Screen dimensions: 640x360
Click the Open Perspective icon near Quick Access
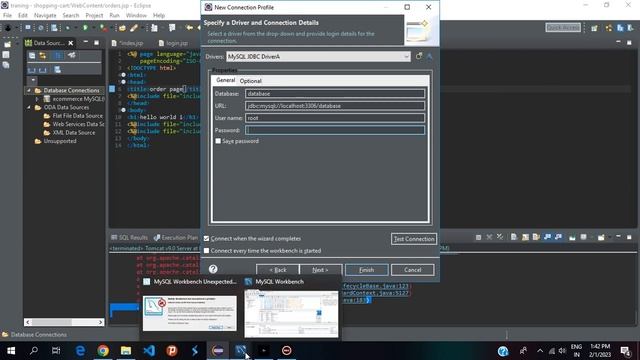[594, 28]
